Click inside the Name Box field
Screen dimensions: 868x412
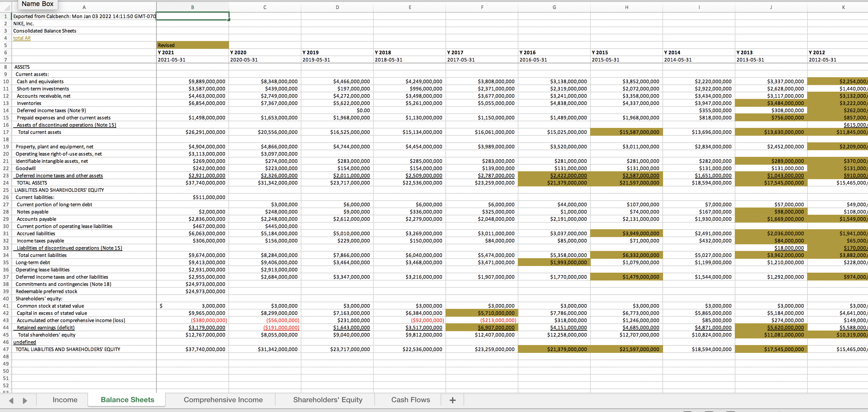(x=37, y=4)
